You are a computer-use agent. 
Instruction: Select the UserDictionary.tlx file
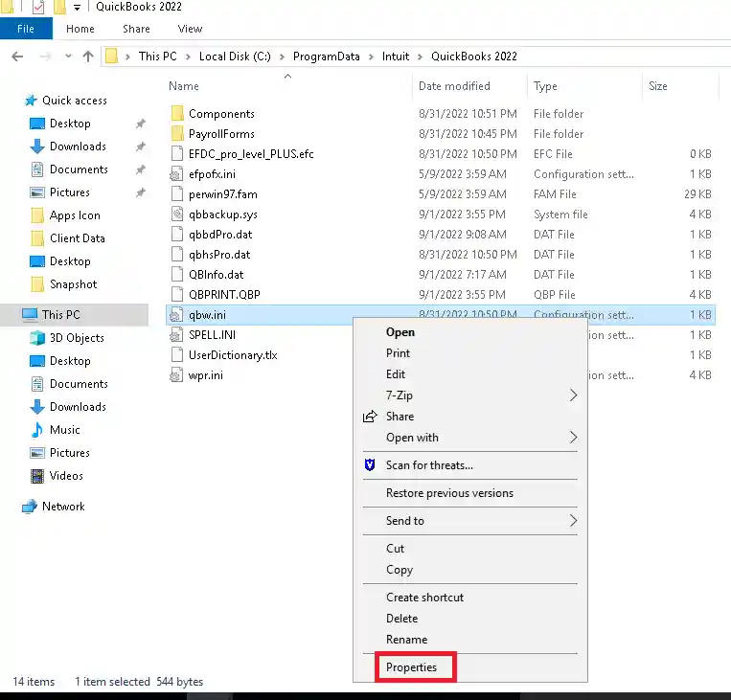[x=233, y=355]
